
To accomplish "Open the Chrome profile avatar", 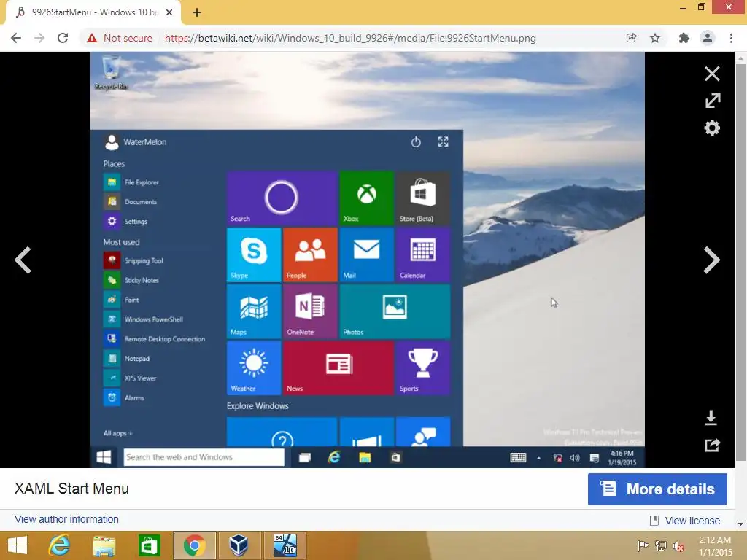I will (x=708, y=38).
